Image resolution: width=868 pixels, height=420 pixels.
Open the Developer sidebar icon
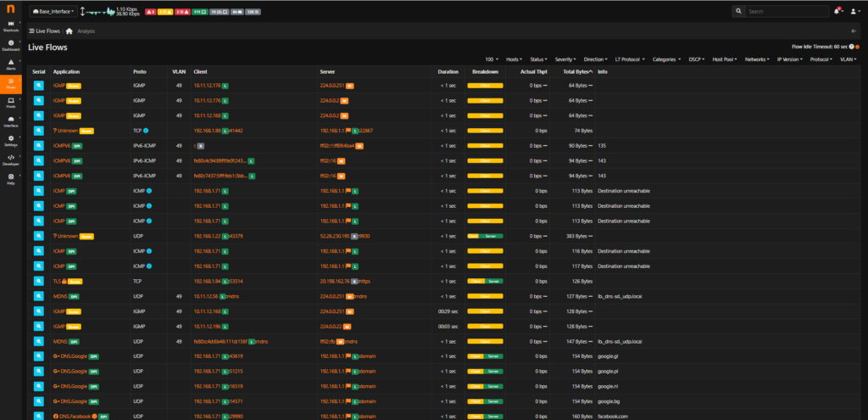click(x=11, y=159)
